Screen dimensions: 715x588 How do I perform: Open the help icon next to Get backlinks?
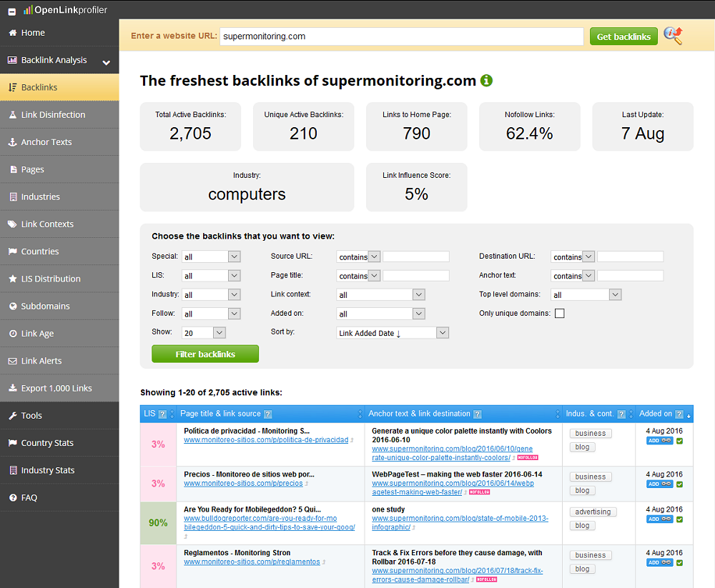tap(673, 36)
